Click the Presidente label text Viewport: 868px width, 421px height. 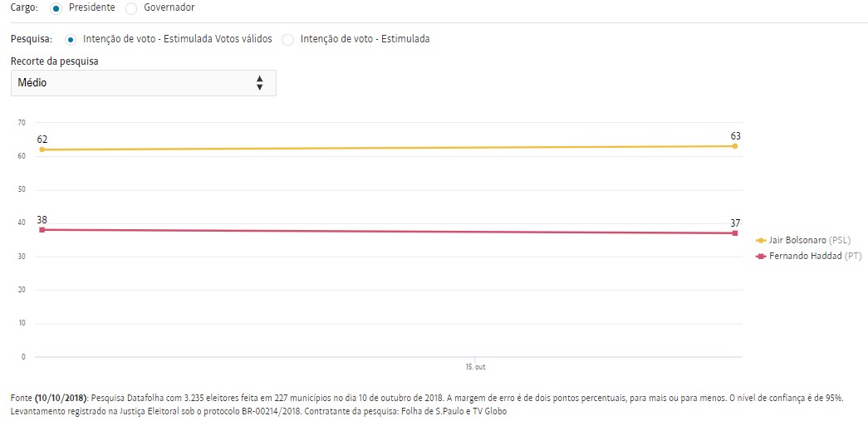pyautogui.click(x=91, y=7)
